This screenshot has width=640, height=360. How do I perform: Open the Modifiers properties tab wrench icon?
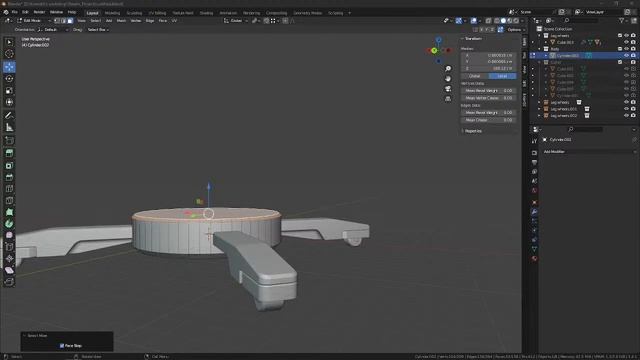click(534, 212)
